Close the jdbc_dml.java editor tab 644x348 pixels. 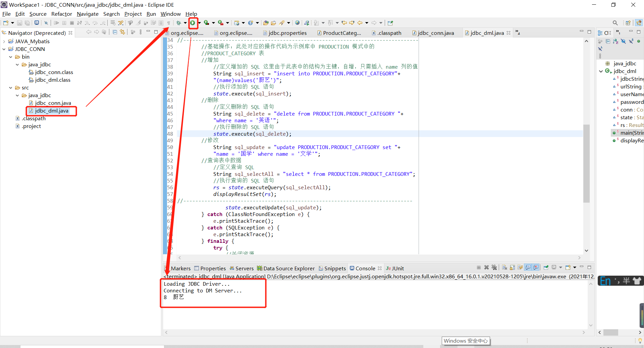[x=508, y=33]
